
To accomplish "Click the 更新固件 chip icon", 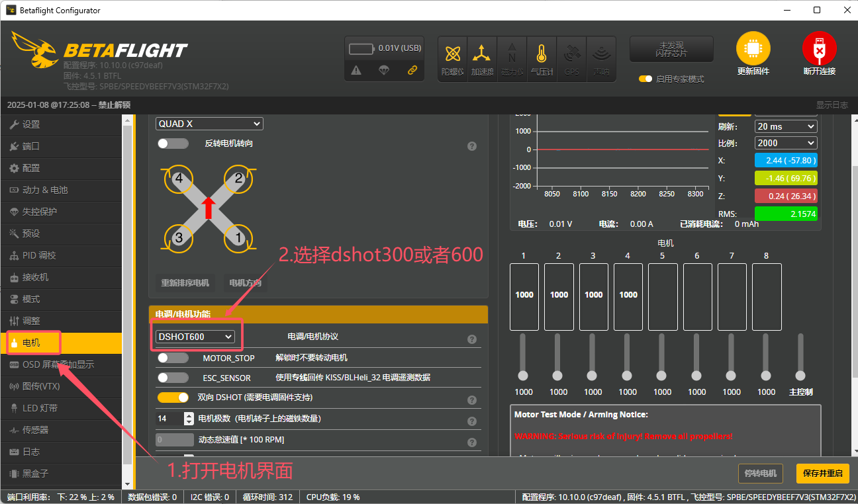I will pos(753,49).
